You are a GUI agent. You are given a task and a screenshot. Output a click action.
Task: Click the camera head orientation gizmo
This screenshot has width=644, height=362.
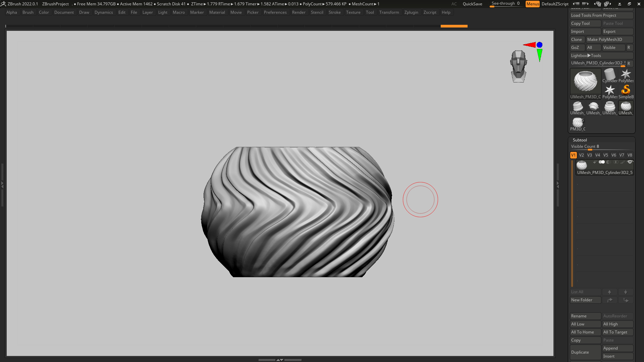[519, 66]
